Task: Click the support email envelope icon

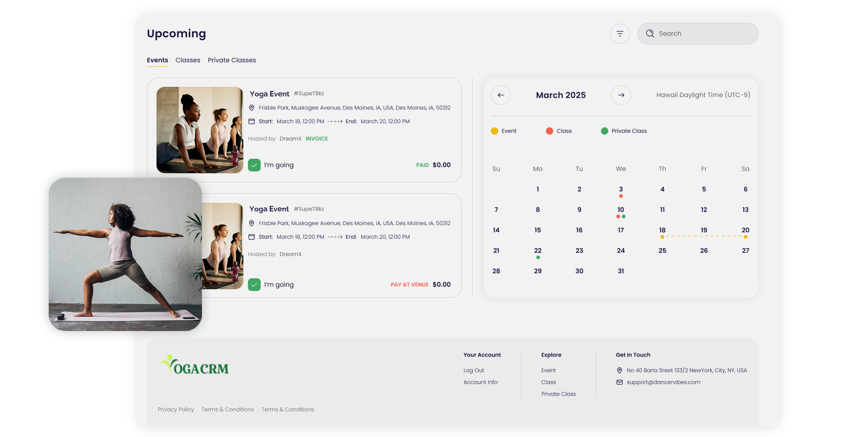Action: tap(619, 382)
